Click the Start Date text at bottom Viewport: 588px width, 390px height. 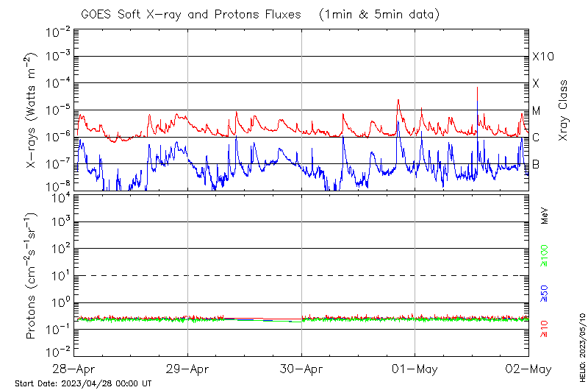point(83,383)
